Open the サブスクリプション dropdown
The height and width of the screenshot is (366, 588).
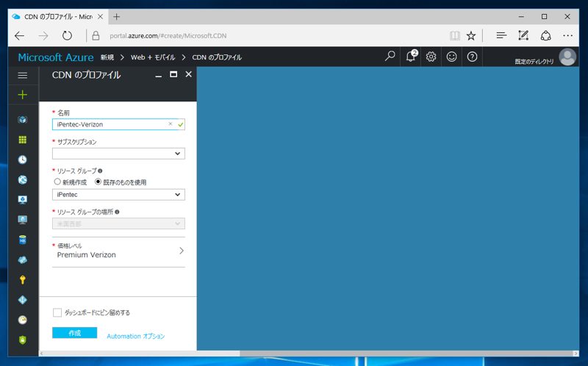118,154
